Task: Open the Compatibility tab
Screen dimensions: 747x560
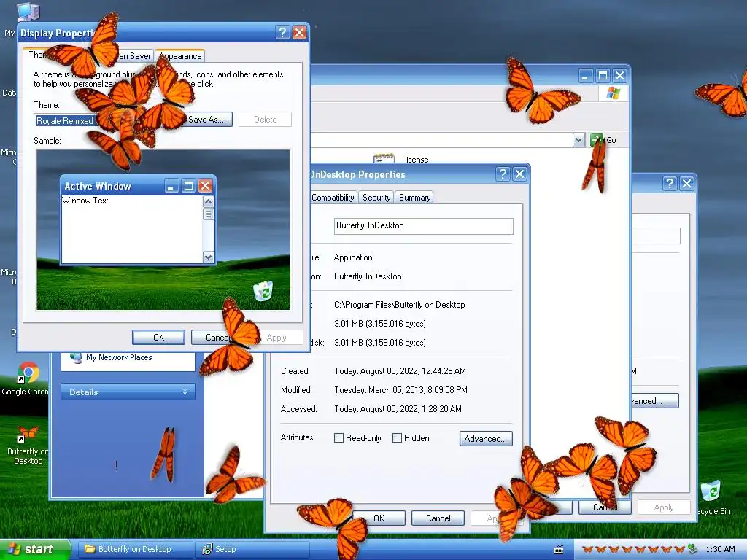Action: tap(333, 198)
